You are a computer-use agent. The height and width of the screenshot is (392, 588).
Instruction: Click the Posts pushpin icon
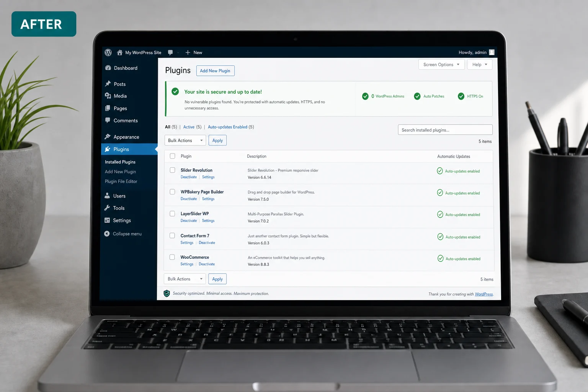(108, 83)
